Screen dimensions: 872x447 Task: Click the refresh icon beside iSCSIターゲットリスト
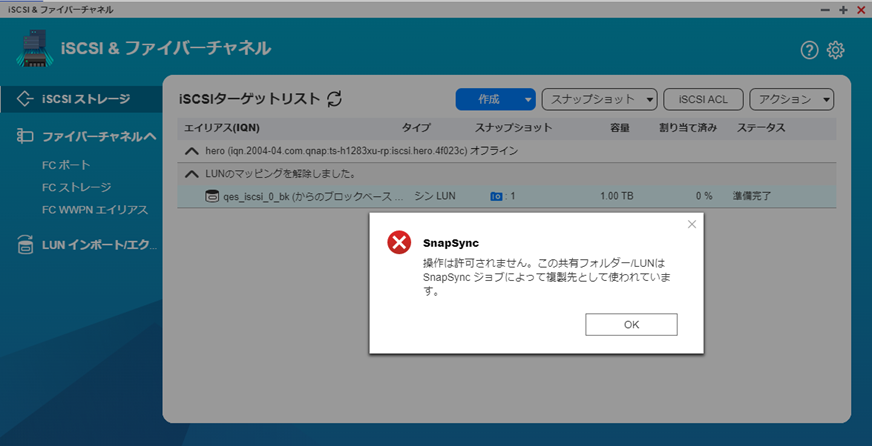click(335, 99)
